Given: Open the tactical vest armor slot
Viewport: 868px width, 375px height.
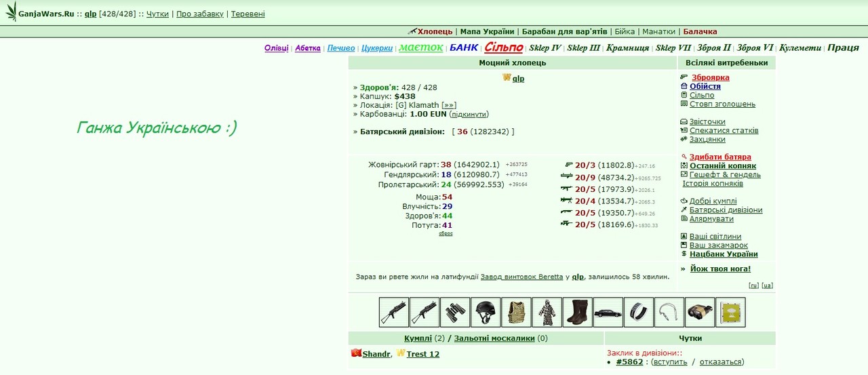Looking at the screenshot, I should pos(516,312).
